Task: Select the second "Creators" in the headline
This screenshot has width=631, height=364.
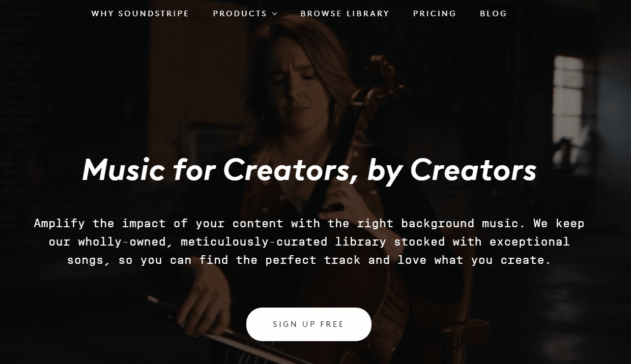Action: 473,169
